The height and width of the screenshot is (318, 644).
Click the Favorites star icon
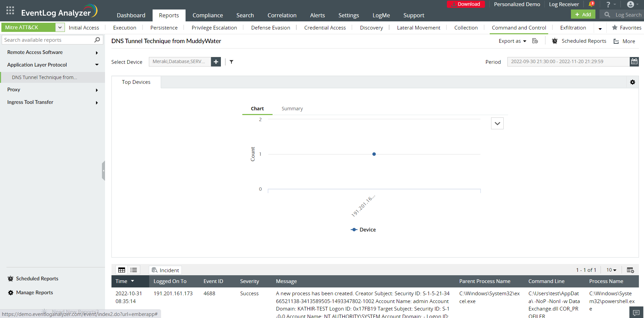coord(615,27)
